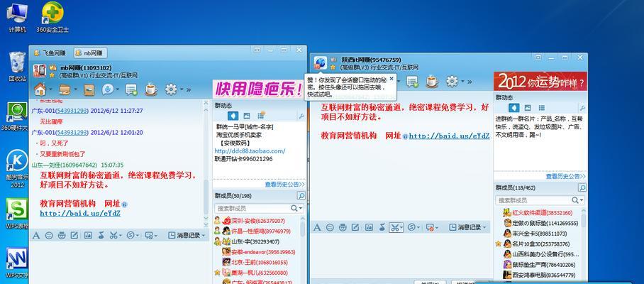The width and height of the screenshot is (644, 284).
Task: Start voice chat icon in mb网赚 window
Action: (x=108, y=89)
